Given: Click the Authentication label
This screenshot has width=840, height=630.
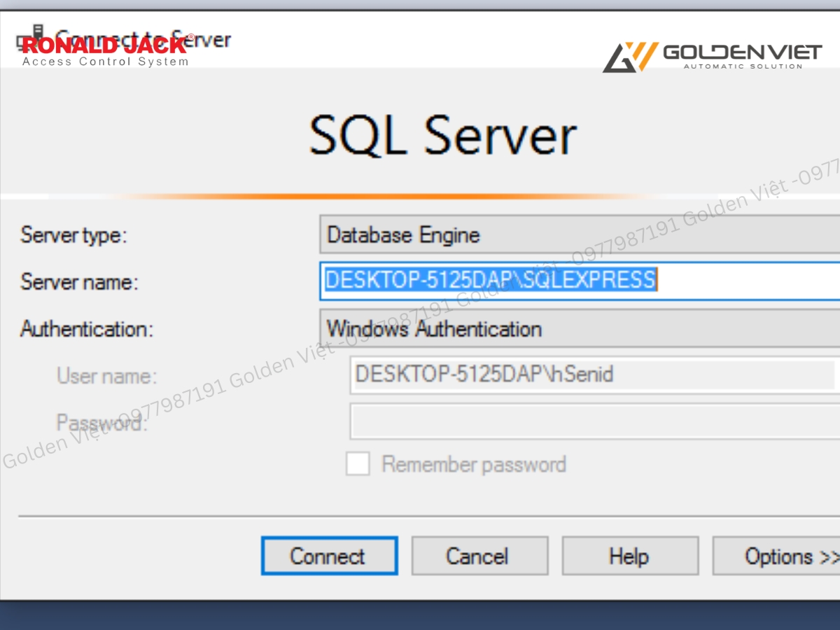Looking at the screenshot, I should (86, 329).
